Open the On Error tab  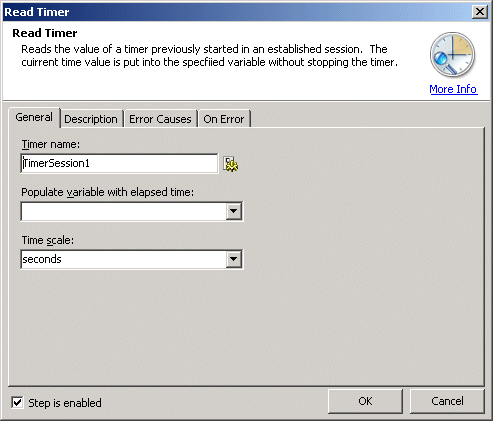[224, 119]
